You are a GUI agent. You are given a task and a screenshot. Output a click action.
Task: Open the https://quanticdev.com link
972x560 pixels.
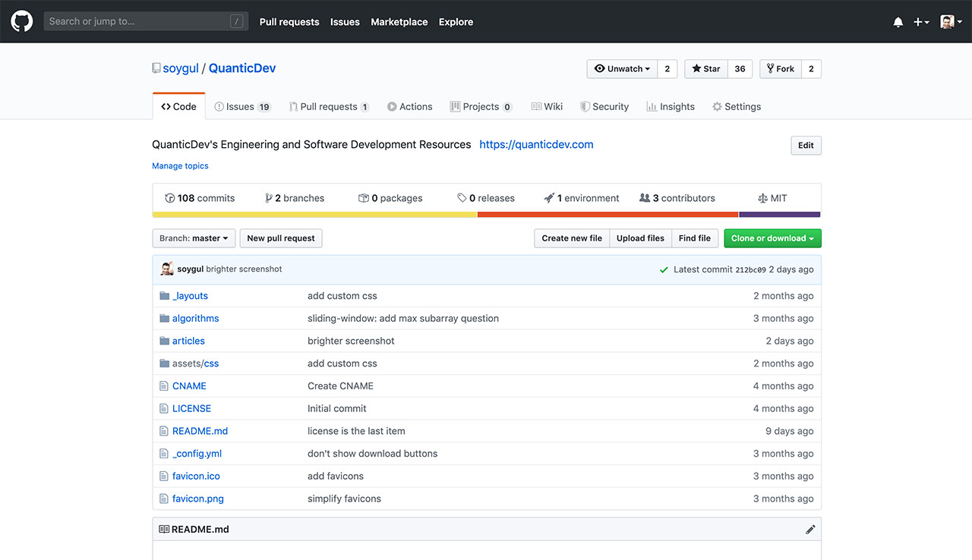pyautogui.click(x=536, y=144)
